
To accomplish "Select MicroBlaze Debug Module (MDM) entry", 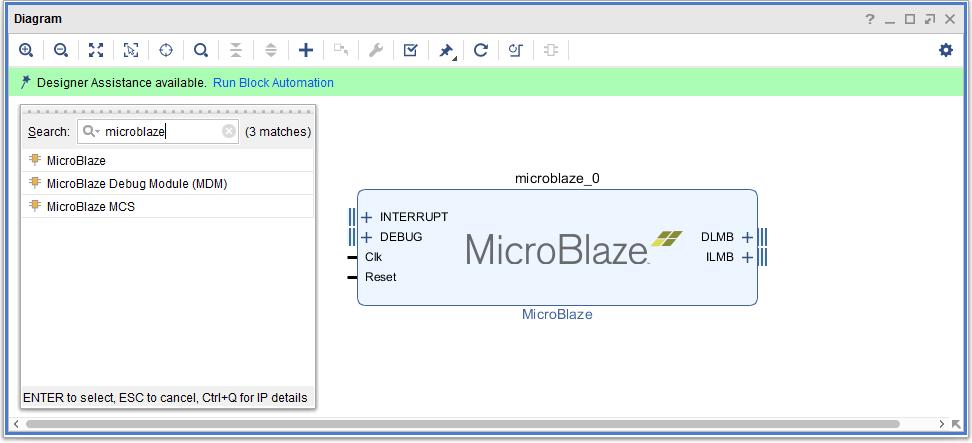I will pos(167,183).
